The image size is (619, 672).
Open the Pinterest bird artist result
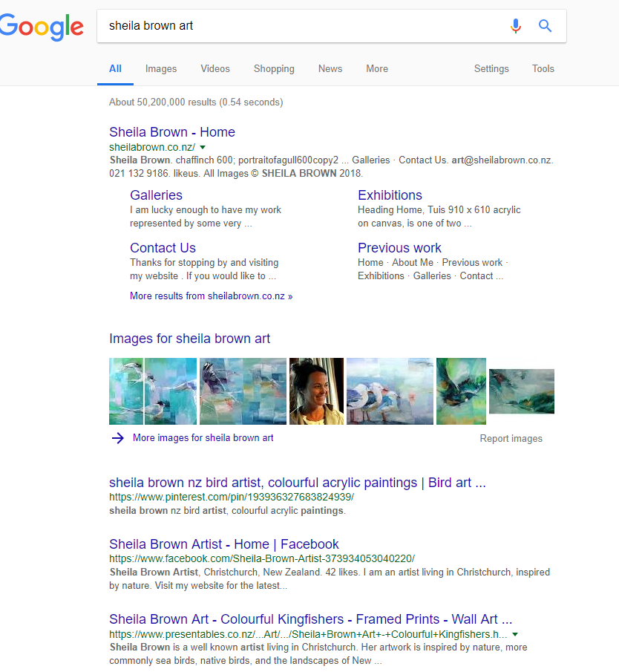(x=298, y=483)
